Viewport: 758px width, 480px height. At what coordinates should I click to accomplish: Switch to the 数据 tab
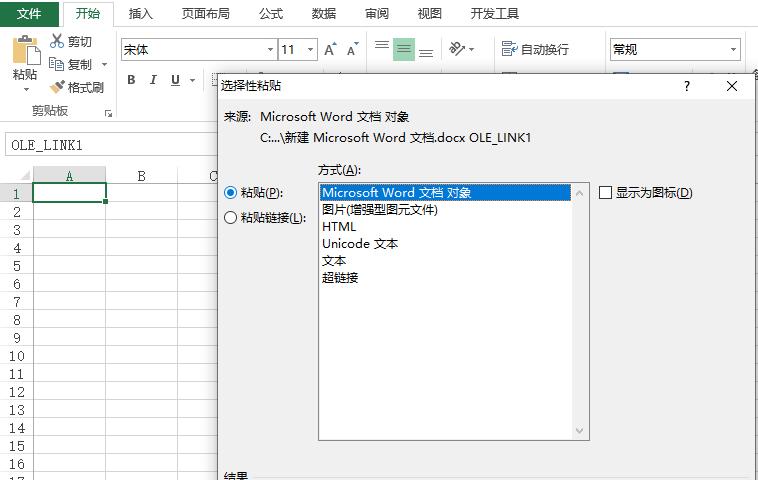324,14
